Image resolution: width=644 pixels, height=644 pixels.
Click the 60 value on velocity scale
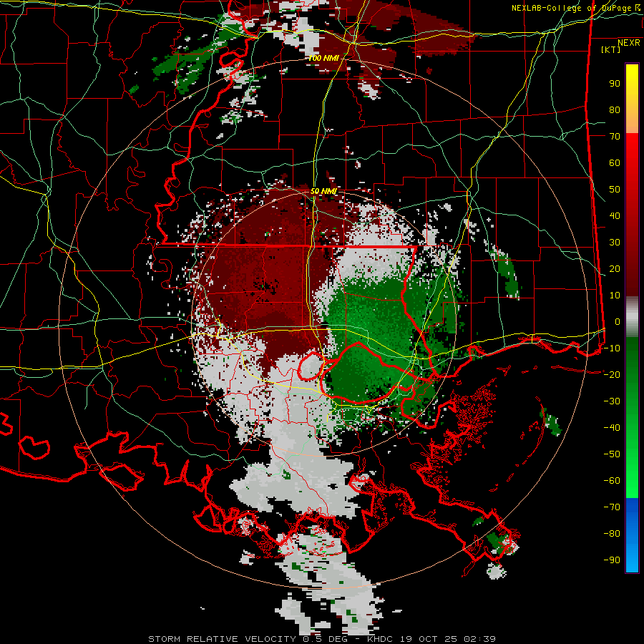(615, 162)
